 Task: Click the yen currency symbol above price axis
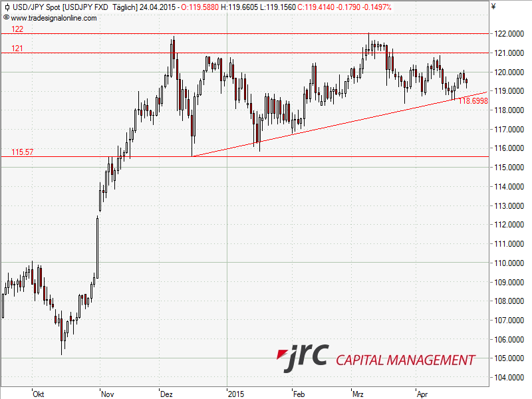click(x=493, y=7)
